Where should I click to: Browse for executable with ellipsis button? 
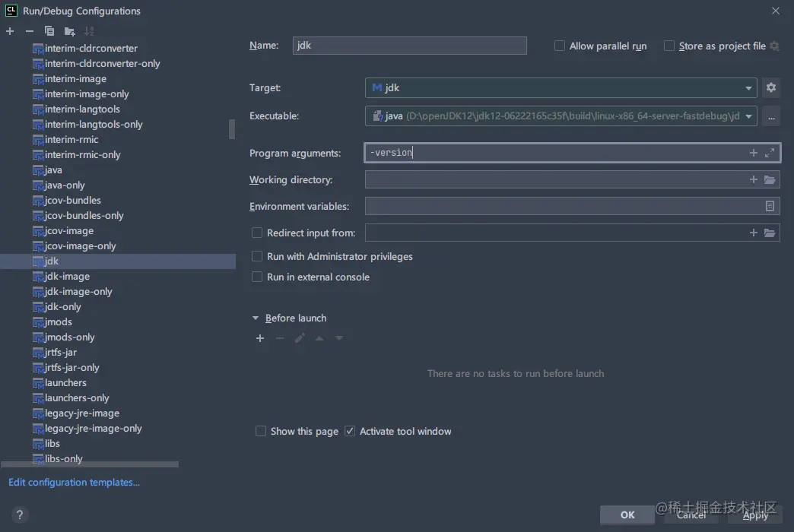point(770,116)
